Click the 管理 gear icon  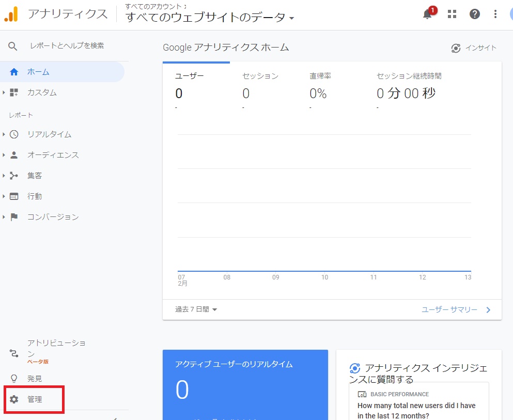click(14, 399)
